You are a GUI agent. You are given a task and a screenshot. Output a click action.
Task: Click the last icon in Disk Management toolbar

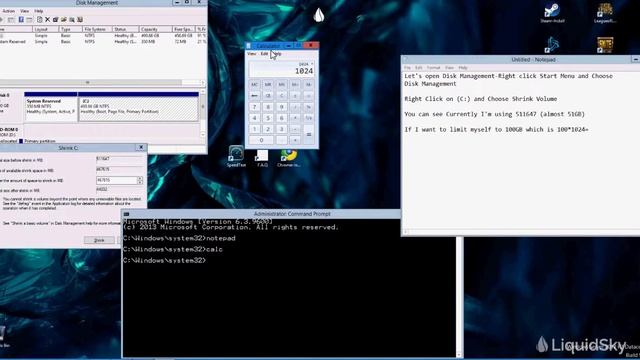80,20
